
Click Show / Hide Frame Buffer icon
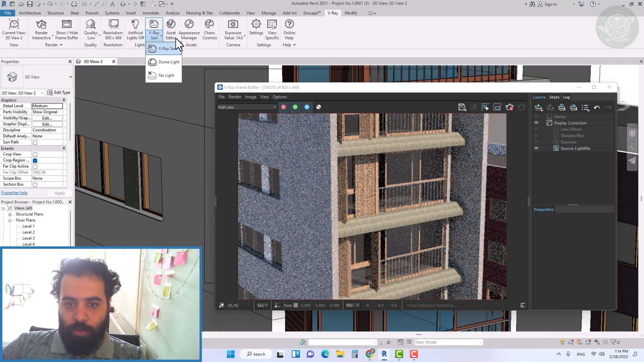click(x=67, y=24)
